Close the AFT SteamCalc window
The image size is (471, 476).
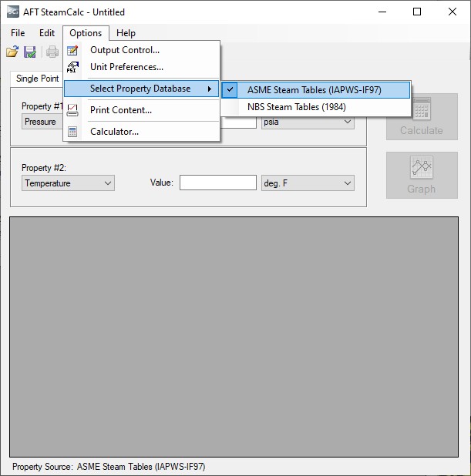tap(452, 12)
